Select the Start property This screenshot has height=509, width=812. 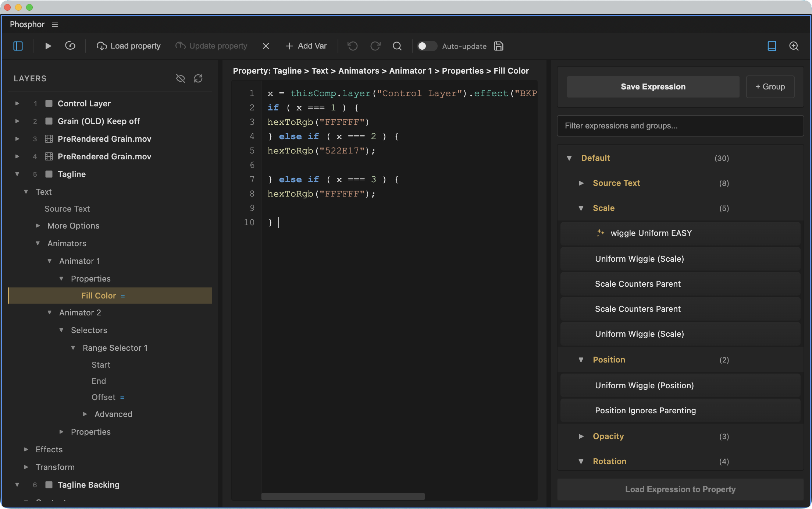pyautogui.click(x=101, y=365)
